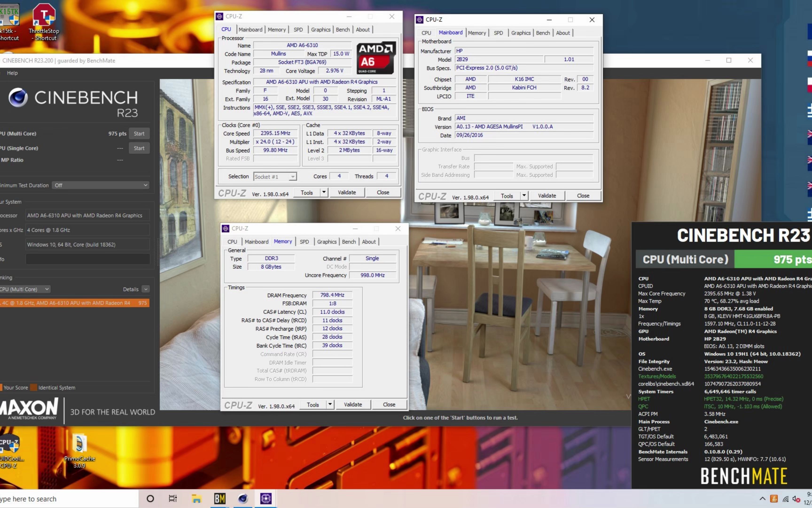
Task: Open Tools dropdown arrow in Memory window
Action: click(x=330, y=405)
